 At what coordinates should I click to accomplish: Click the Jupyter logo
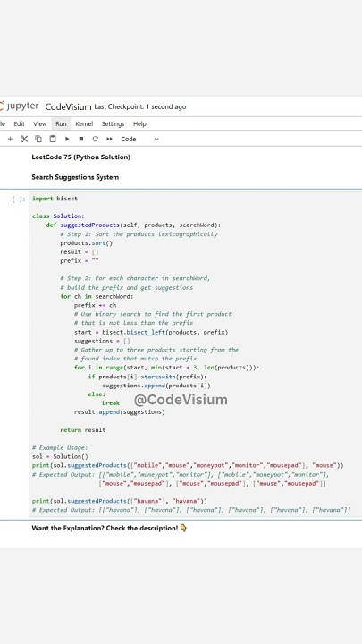pos(20,106)
